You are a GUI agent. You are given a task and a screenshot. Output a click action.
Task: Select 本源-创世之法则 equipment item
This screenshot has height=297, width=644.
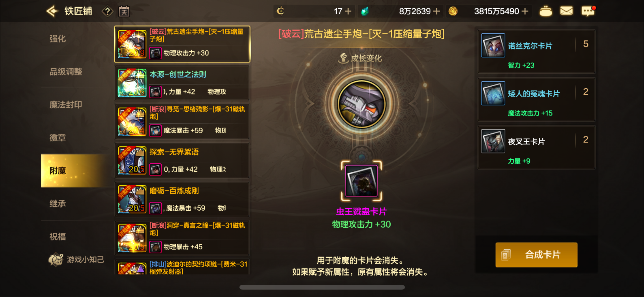(x=182, y=83)
